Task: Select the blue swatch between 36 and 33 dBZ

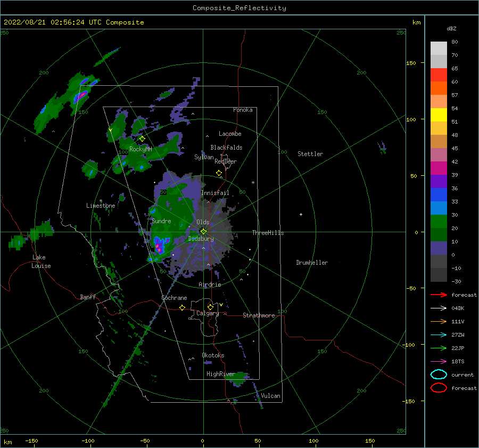Action: click(439, 195)
